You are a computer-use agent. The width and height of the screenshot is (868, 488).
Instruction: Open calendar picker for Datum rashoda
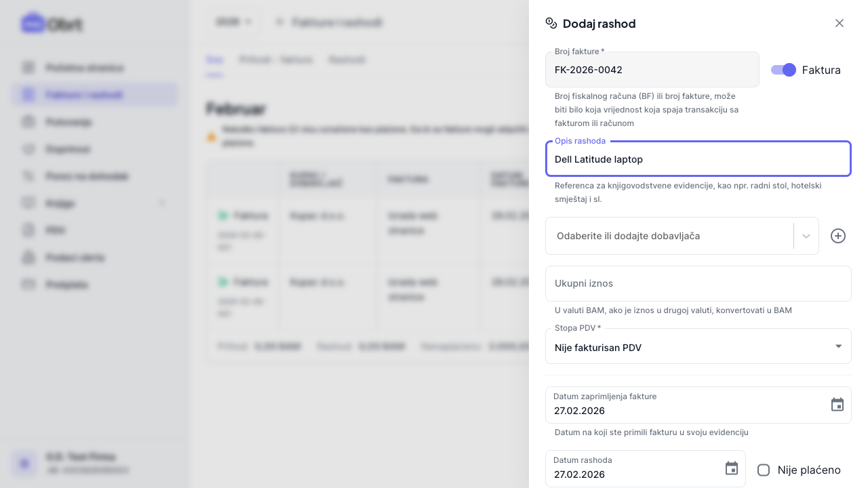point(731,468)
